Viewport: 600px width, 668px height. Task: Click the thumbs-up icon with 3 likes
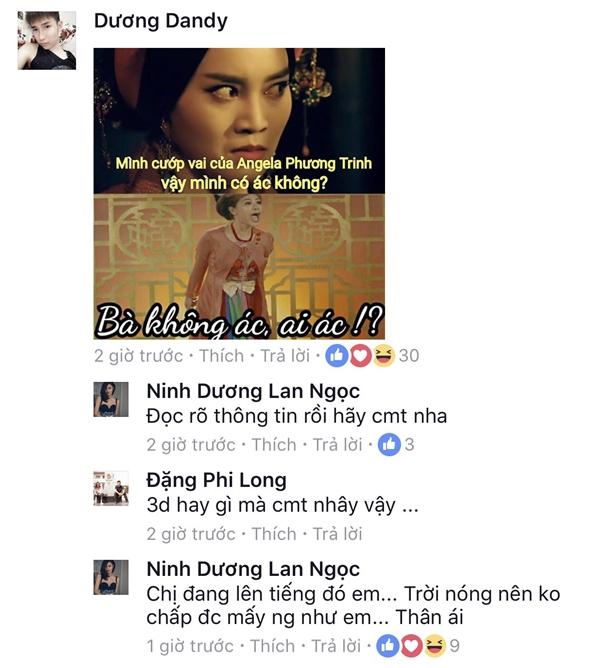(x=389, y=445)
